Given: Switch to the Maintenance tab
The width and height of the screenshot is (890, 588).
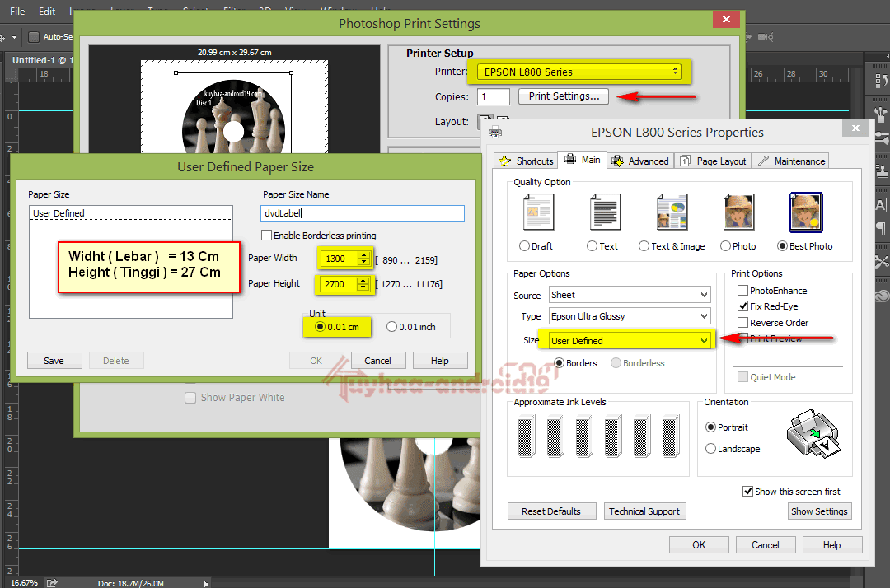Looking at the screenshot, I should coord(790,161).
